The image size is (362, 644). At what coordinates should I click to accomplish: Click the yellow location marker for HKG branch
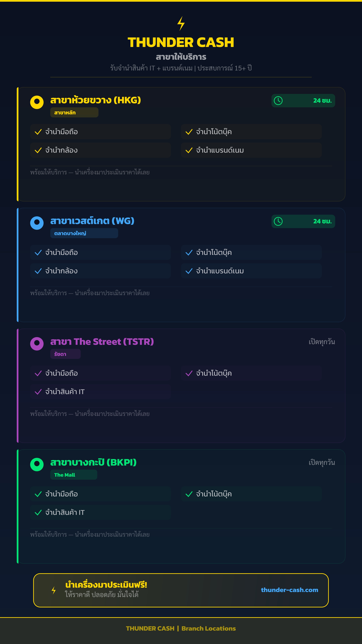(x=37, y=102)
